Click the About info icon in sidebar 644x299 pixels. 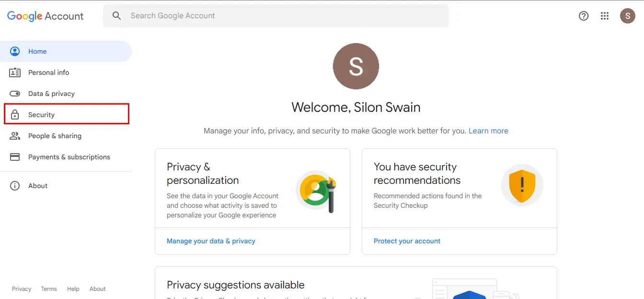(x=15, y=185)
